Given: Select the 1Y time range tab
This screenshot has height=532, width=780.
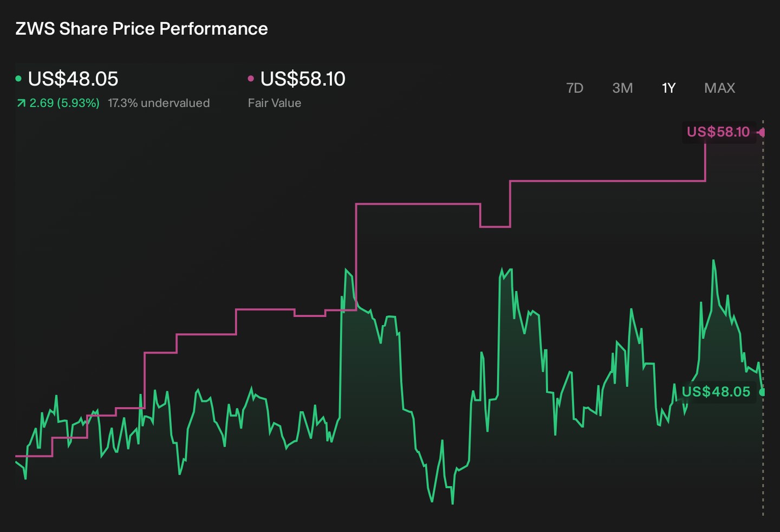Looking at the screenshot, I should (669, 88).
